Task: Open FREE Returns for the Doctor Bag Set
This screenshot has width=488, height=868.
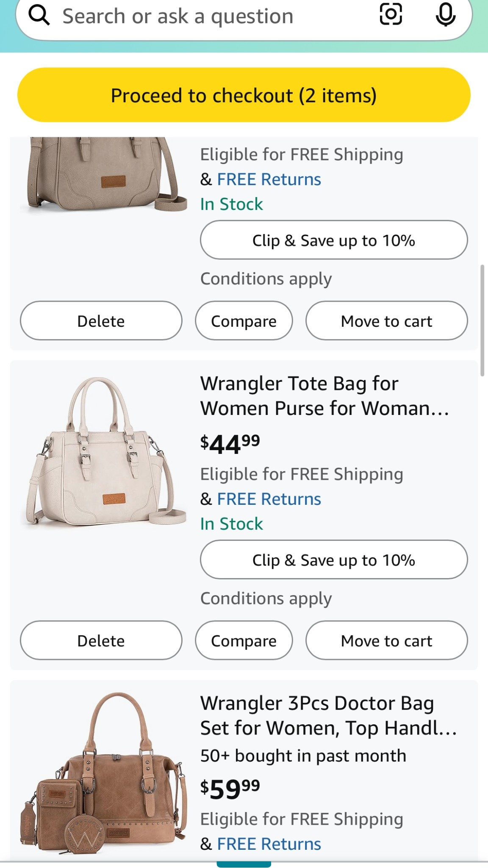Action: coord(269,843)
